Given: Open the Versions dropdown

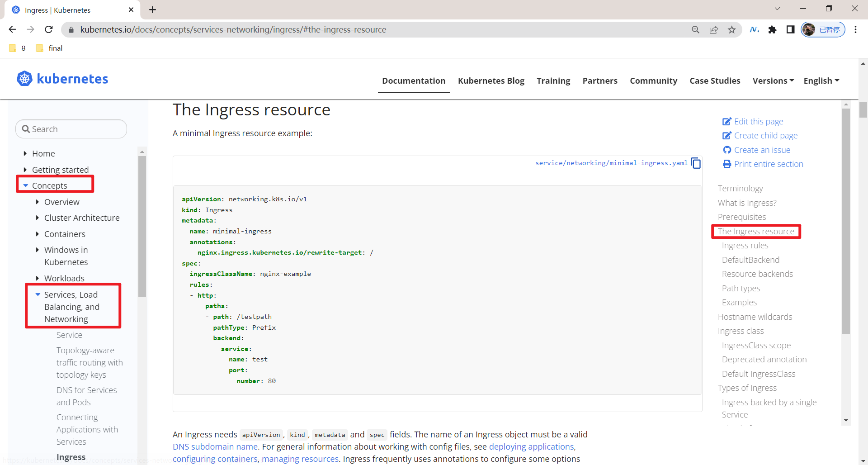Looking at the screenshot, I should pos(773,81).
